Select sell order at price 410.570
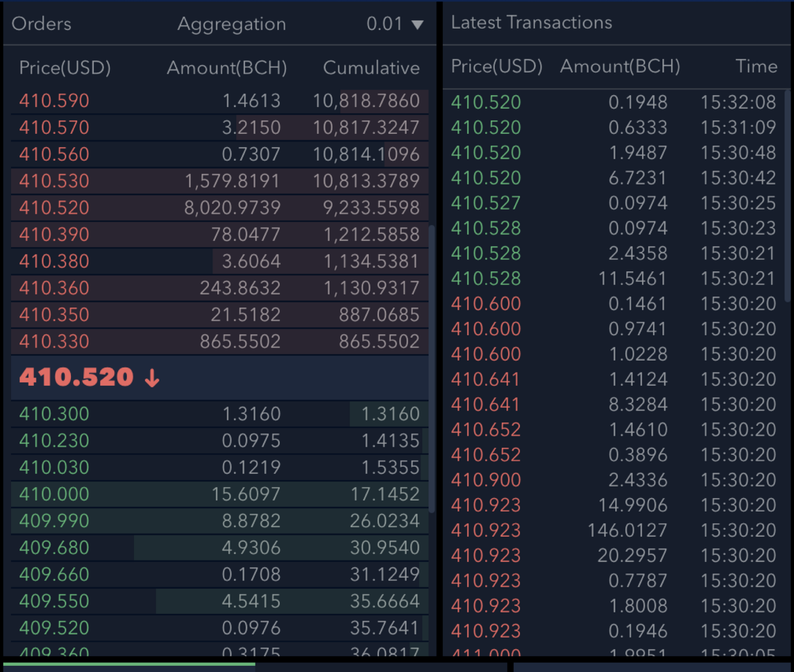The width and height of the screenshot is (794, 672). coord(219,127)
